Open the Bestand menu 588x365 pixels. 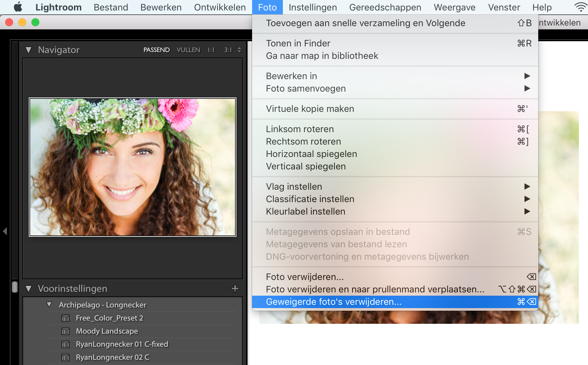[x=111, y=7]
